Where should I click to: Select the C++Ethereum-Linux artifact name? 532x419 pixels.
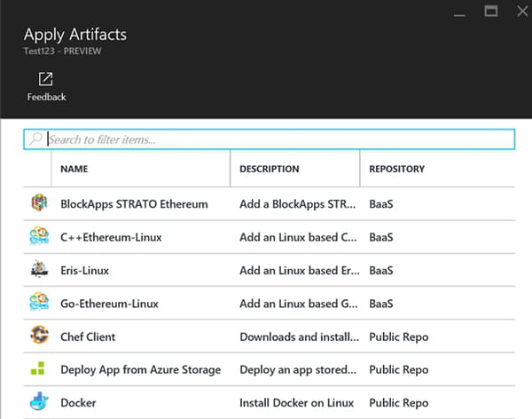click(x=111, y=237)
